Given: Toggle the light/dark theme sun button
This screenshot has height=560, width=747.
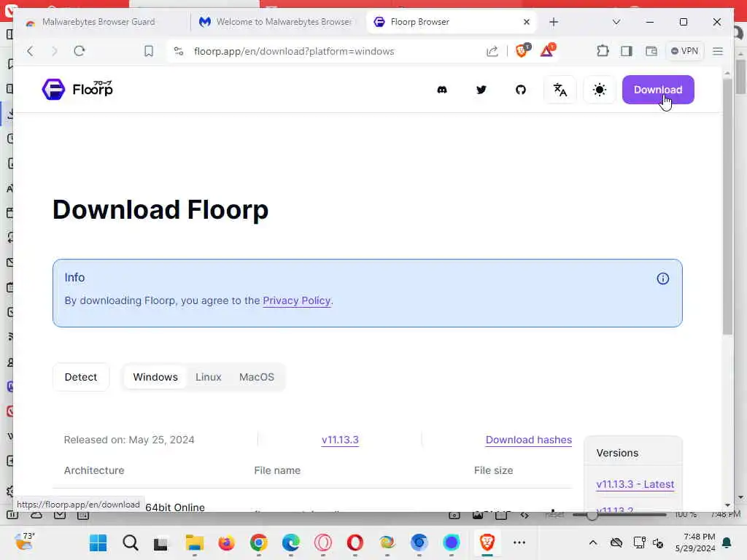Looking at the screenshot, I should point(600,90).
